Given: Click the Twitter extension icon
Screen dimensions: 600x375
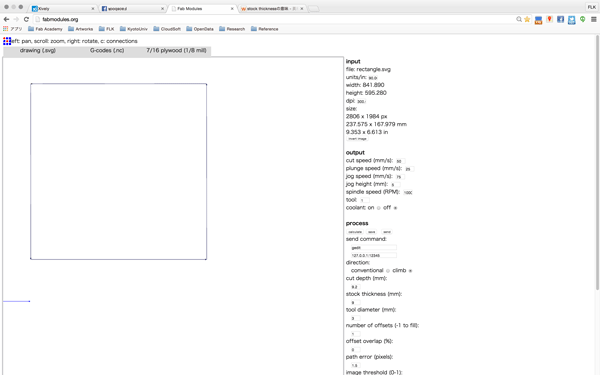Looking at the screenshot, I should click(572, 20).
